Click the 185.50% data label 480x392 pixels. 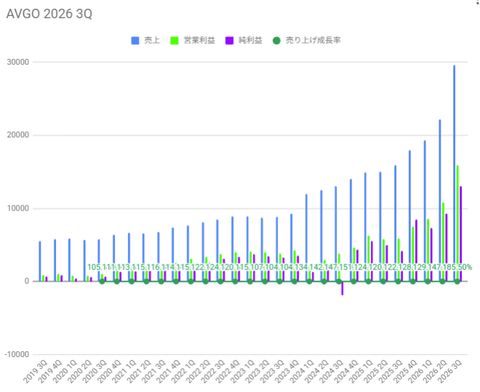[x=461, y=267]
